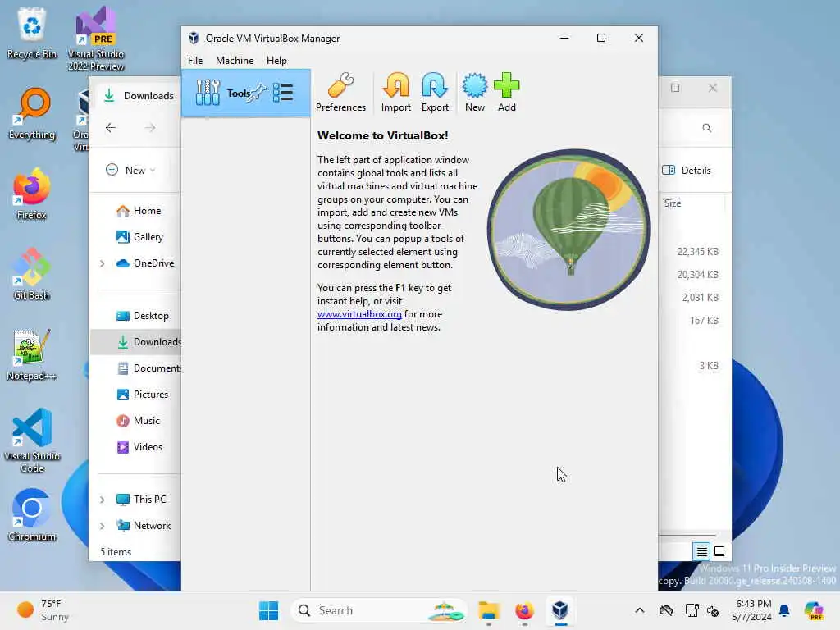This screenshot has width=840, height=630.
Task: Click the taskbar Search box
Action: (x=379, y=610)
